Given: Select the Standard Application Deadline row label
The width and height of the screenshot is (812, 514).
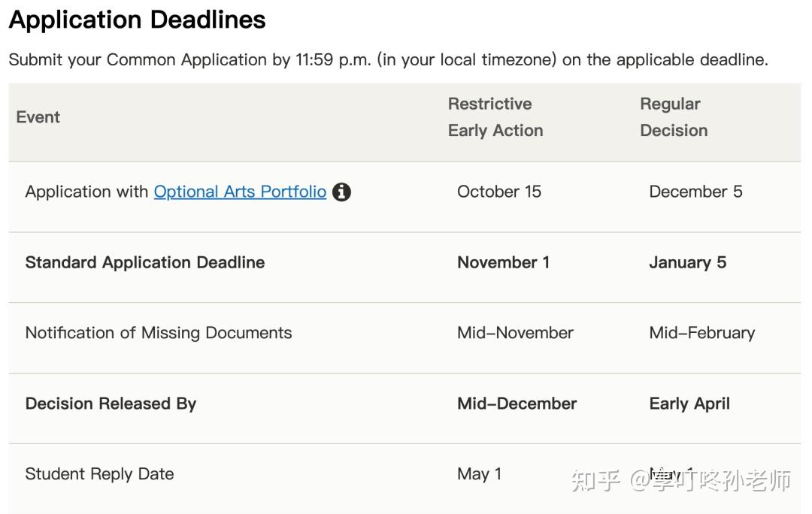Looking at the screenshot, I should coord(145,262).
